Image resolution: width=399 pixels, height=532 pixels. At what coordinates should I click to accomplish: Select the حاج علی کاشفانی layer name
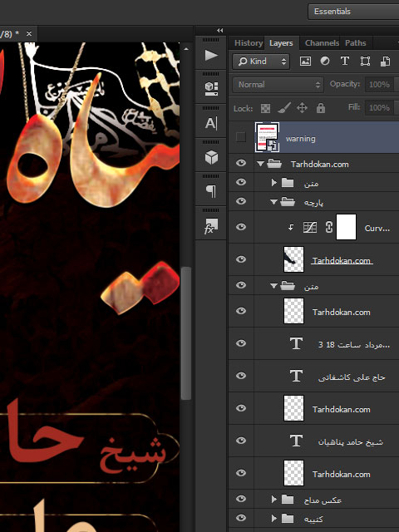point(352,377)
